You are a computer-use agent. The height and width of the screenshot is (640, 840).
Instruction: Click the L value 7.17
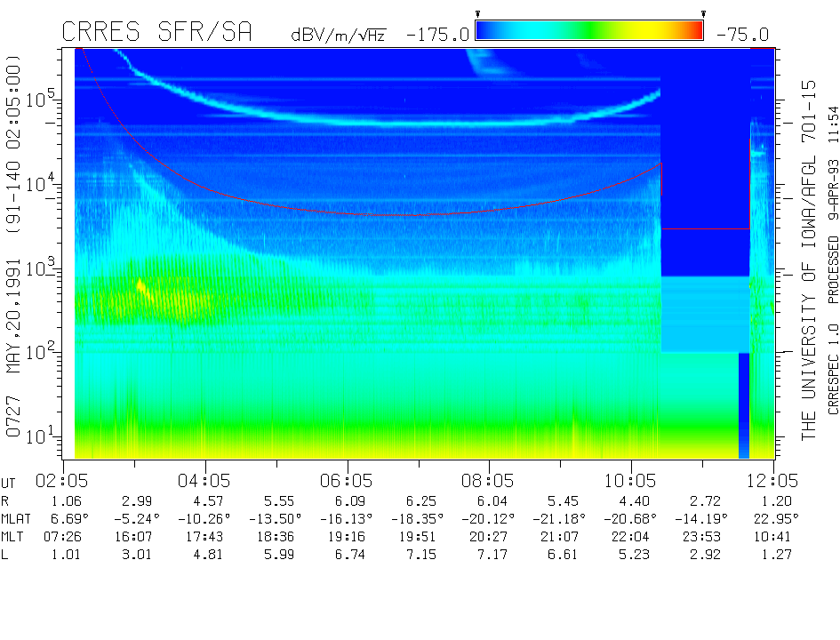pyautogui.click(x=492, y=555)
